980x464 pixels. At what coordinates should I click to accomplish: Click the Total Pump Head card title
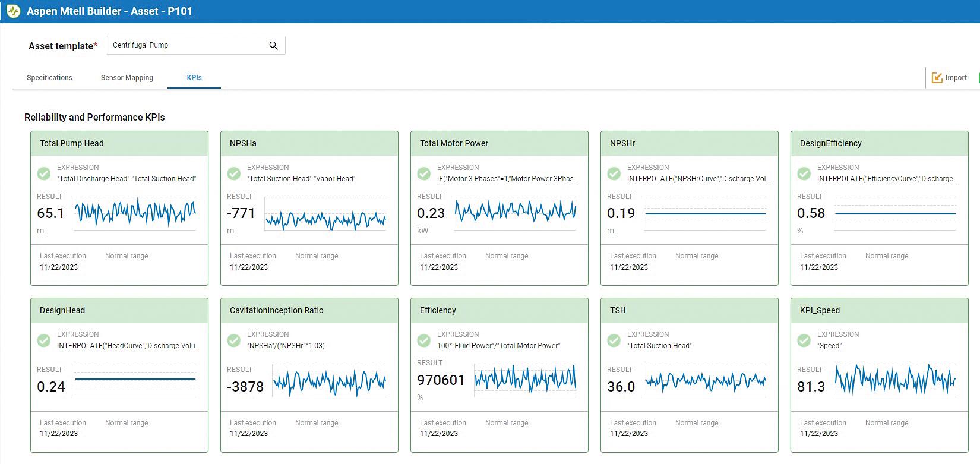click(72, 143)
